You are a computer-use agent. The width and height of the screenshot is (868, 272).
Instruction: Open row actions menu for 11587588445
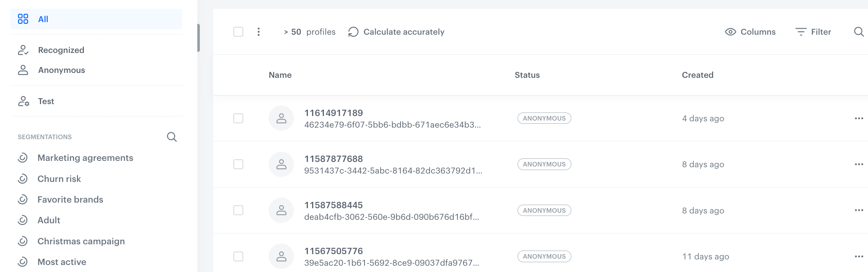click(859, 210)
